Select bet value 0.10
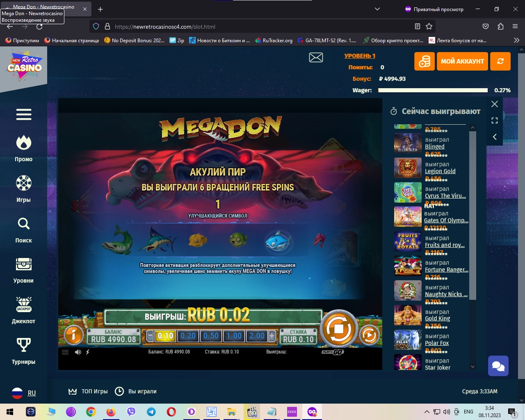 [x=165, y=336]
